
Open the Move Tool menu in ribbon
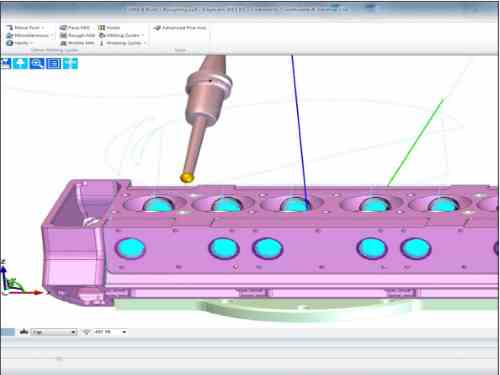(x=26, y=28)
